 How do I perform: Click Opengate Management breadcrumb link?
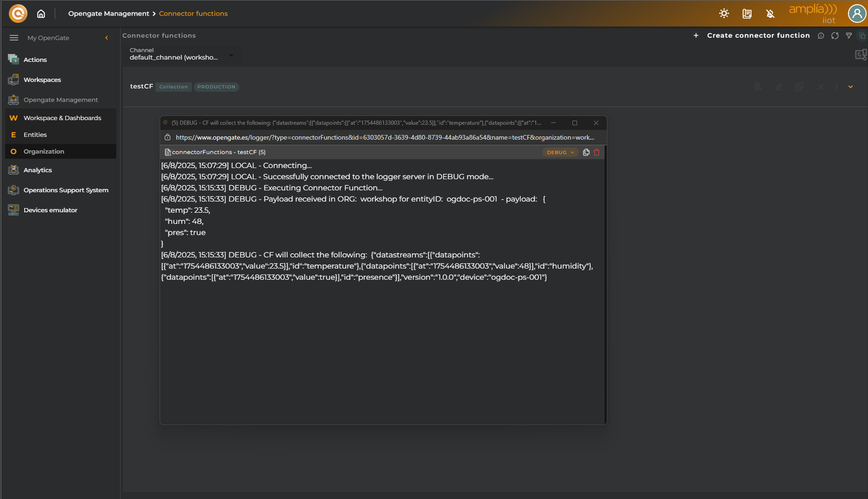tap(108, 13)
